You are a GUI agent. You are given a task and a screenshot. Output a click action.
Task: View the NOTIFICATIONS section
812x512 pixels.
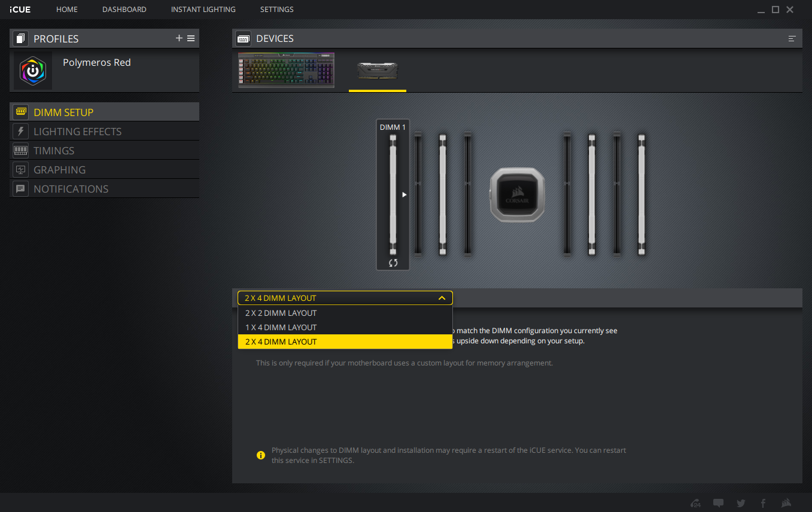pyautogui.click(x=105, y=188)
